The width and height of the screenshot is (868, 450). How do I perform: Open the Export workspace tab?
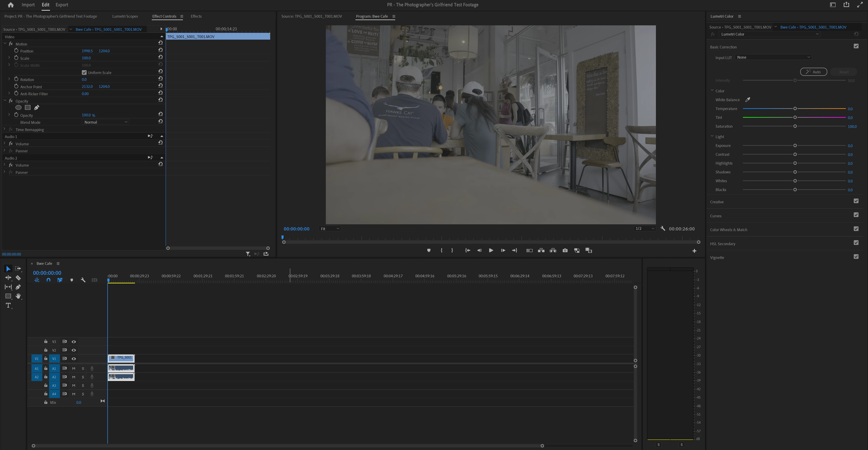click(62, 5)
